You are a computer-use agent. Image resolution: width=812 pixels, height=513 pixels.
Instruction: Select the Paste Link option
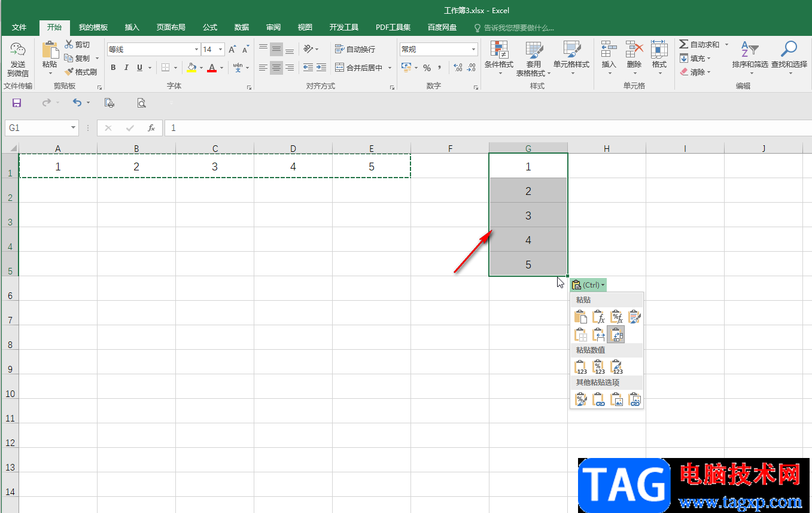[x=598, y=399]
